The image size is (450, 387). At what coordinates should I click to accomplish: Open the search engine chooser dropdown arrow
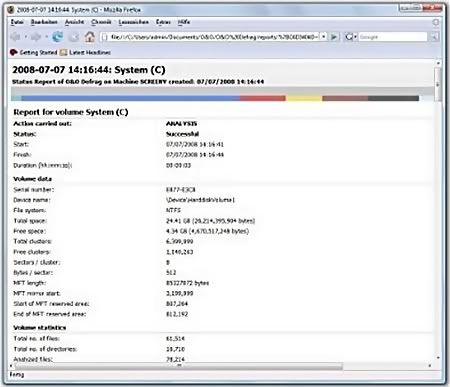click(x=356, y=37)
